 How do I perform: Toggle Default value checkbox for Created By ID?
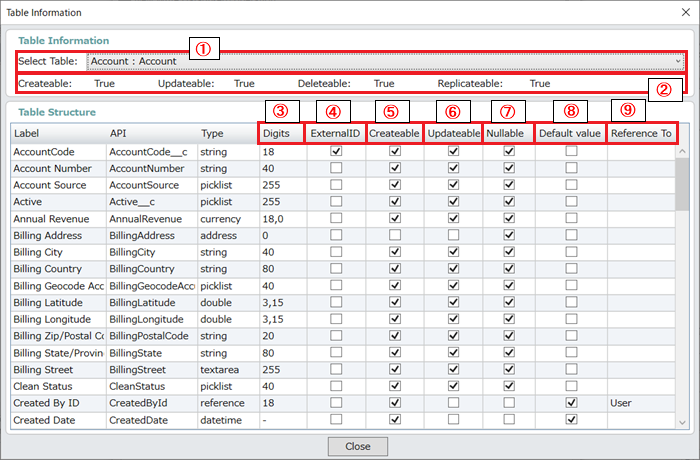click(x=571, y=403)
